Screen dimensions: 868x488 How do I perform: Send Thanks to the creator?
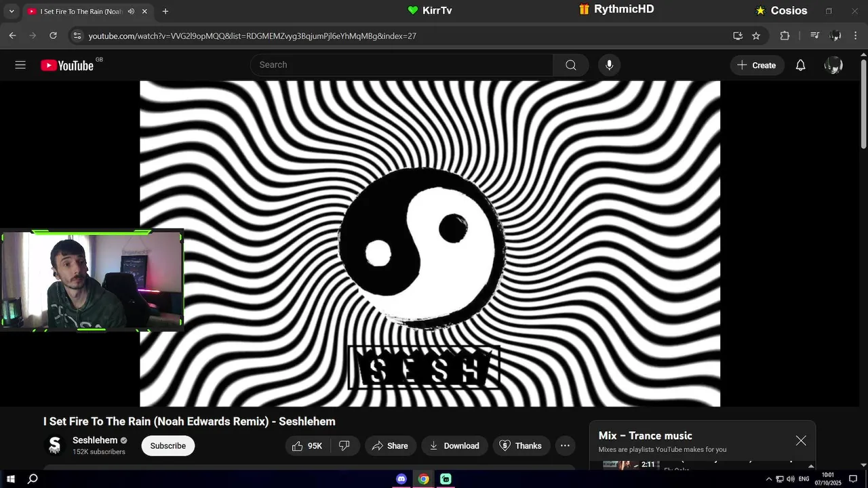(x=521, y=446)
